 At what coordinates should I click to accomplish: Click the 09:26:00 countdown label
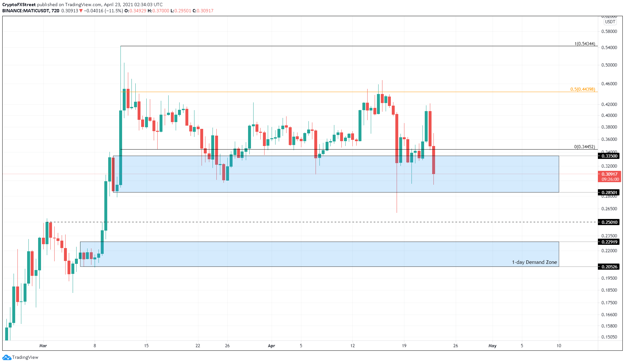coord(610,179)
